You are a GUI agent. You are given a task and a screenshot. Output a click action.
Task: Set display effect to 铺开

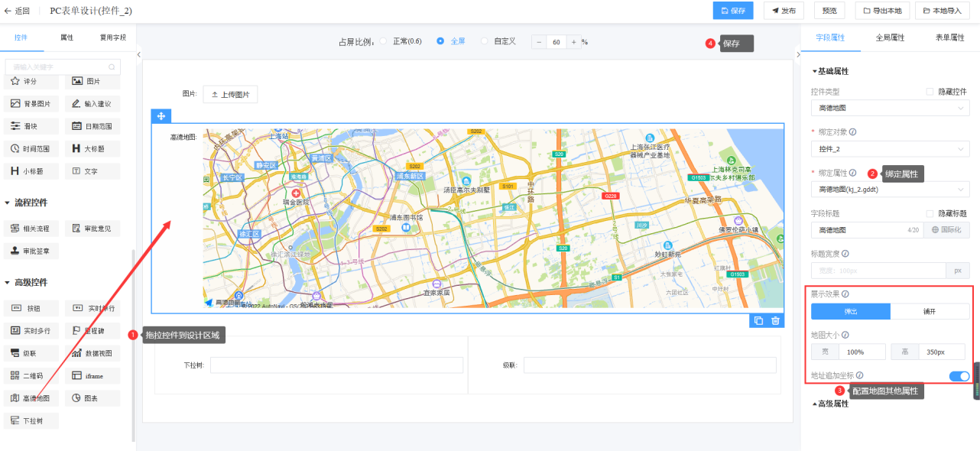pos(930,311)
